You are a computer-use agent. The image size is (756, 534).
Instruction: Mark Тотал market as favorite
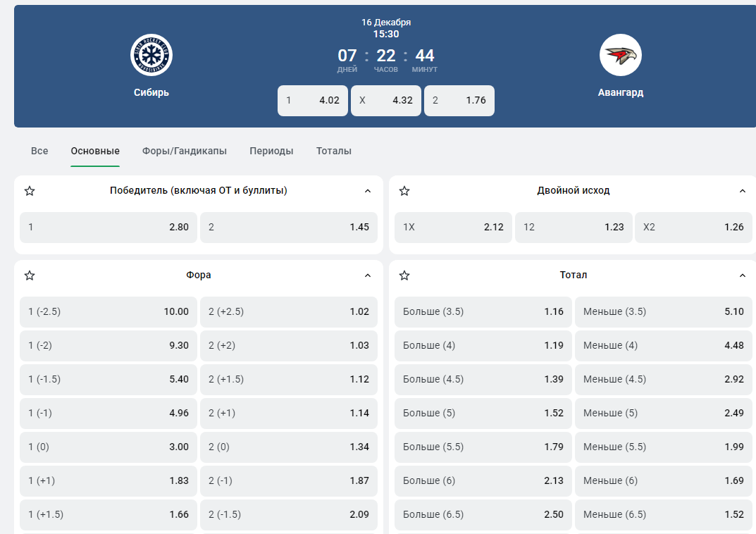tap(404, 275)
